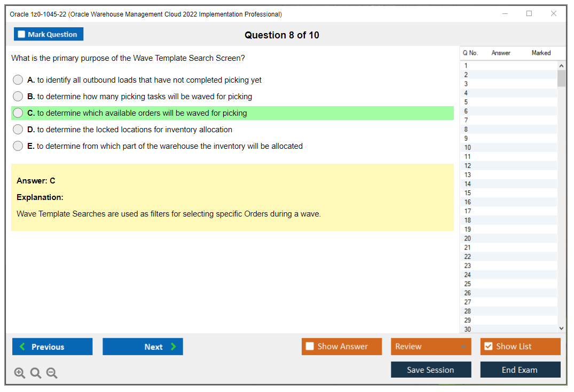This screenshot has width=574, height=392.
Task: Click Save Session
Action: tap(431, 369)
